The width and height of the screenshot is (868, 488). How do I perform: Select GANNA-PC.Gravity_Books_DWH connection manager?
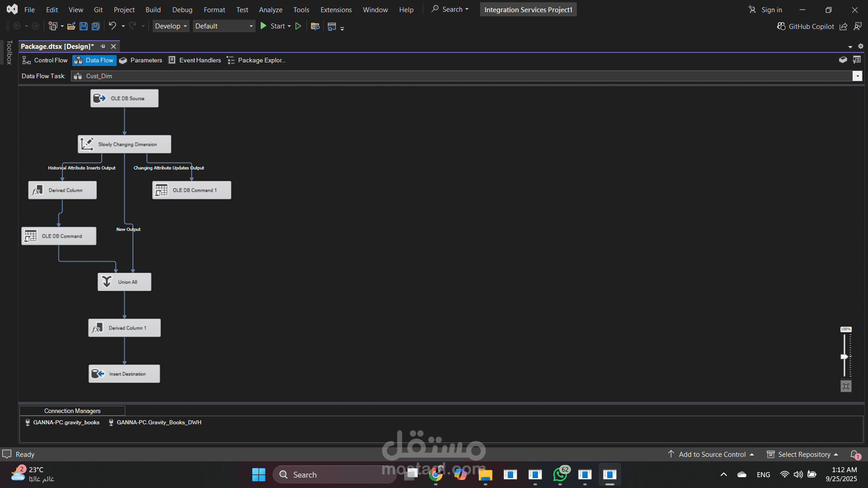click(159, 422)
